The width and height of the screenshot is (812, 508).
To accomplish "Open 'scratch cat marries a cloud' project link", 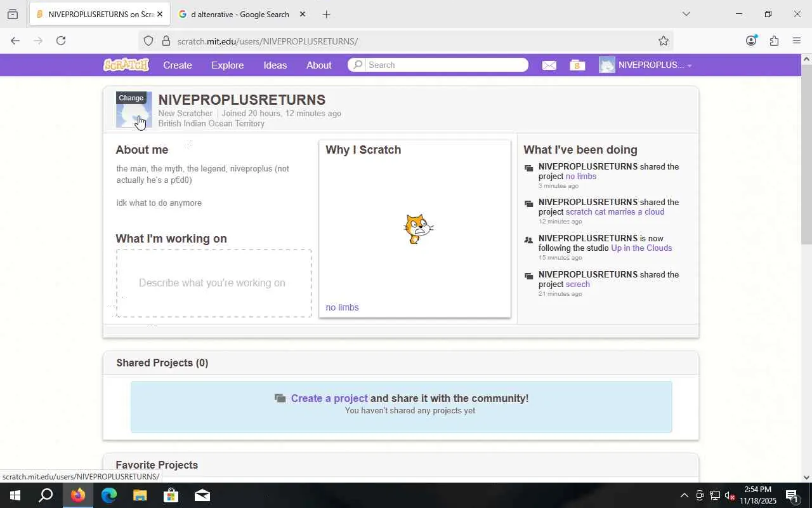I will click(x=615, y=211).
